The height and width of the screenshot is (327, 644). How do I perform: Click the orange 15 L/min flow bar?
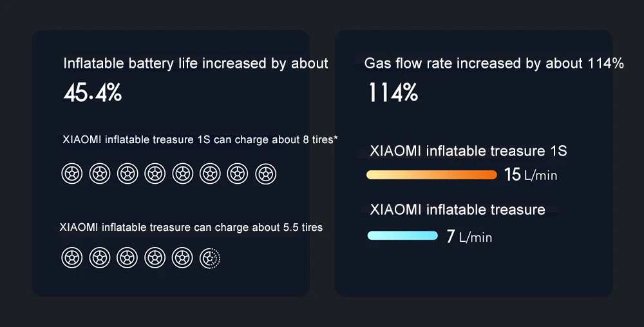tap(431, 174)
